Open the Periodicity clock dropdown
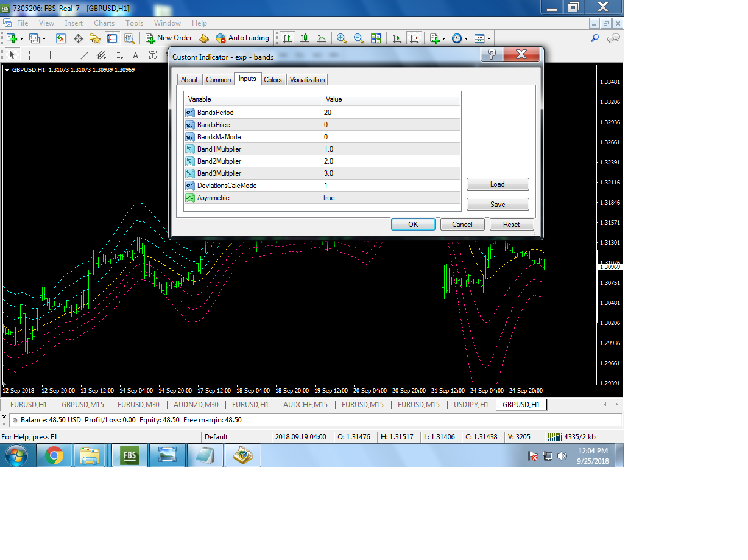This screenshot has height=560, width=748. [460, 38]
